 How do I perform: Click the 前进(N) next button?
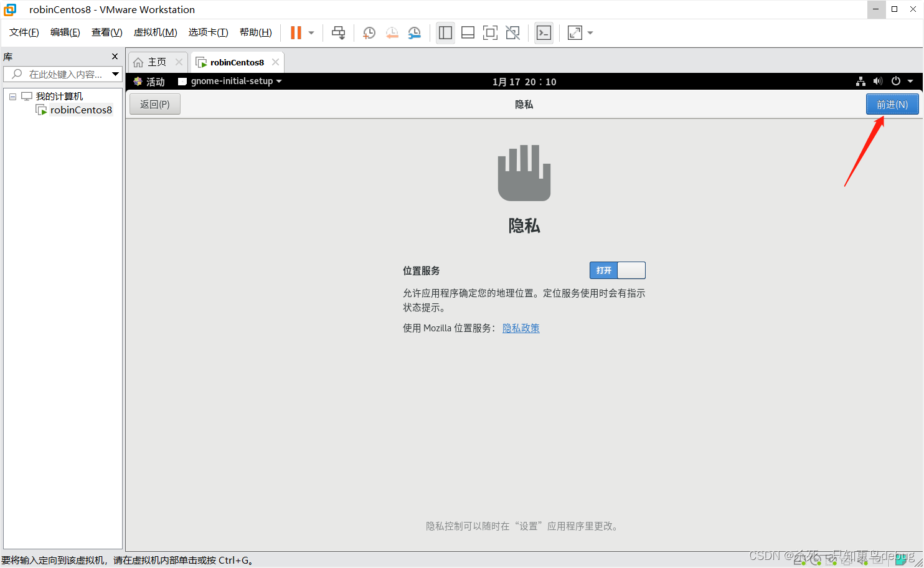click(892, 105)
